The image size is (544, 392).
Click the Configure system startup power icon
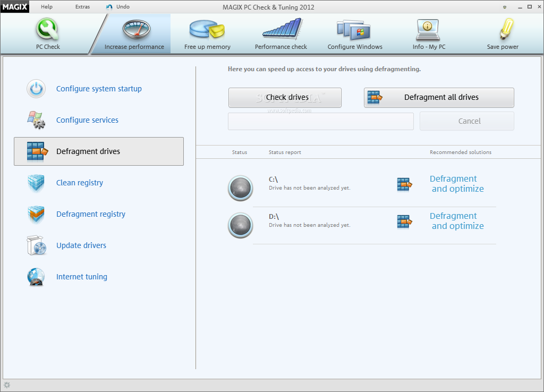[x=36, y=89]
